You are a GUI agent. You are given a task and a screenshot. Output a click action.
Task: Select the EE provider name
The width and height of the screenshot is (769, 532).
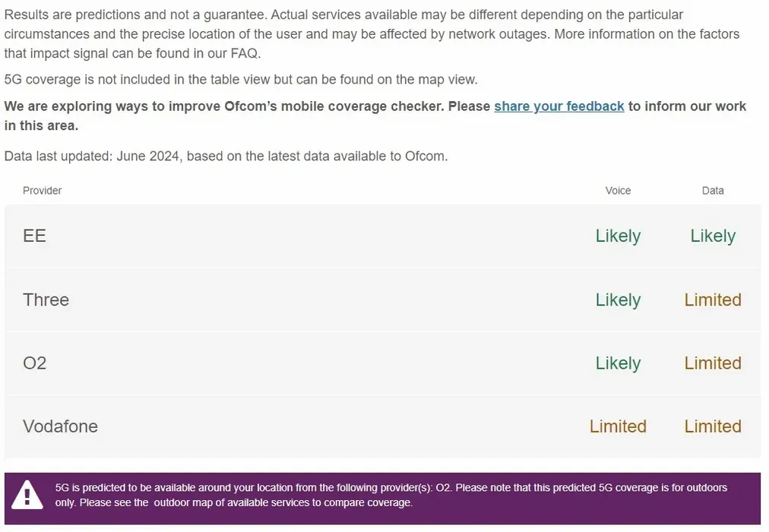click(35, 236)
